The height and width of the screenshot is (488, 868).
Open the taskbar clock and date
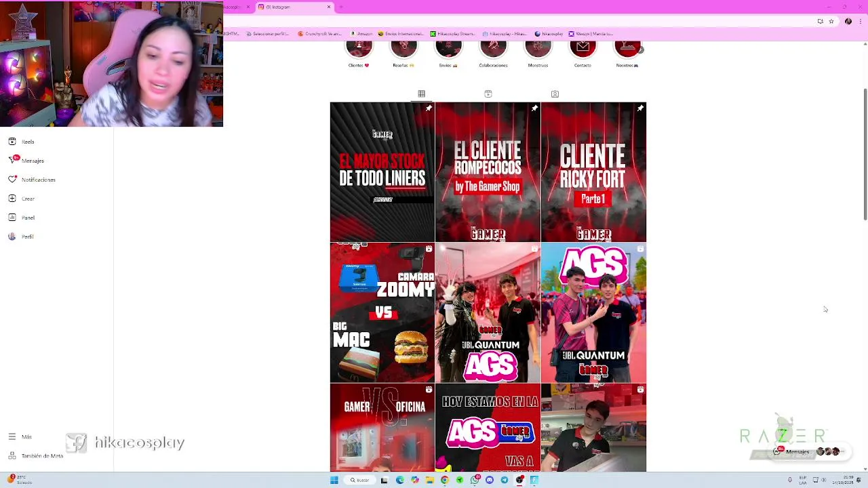(842, 480)
